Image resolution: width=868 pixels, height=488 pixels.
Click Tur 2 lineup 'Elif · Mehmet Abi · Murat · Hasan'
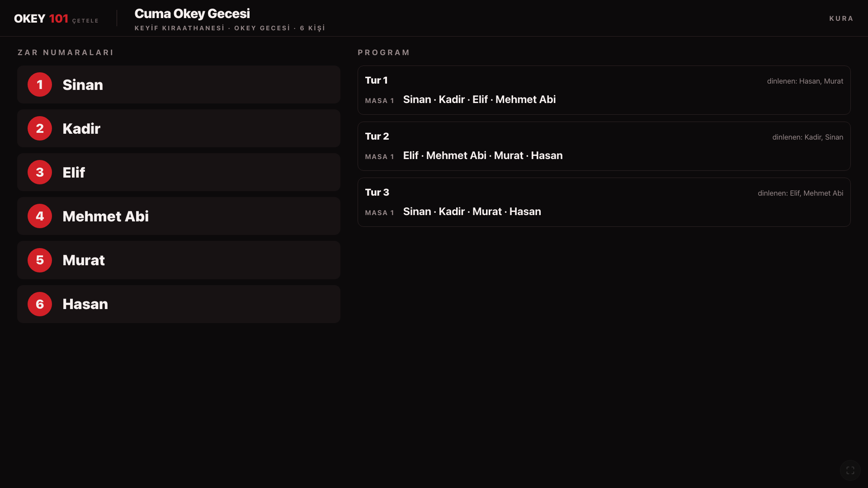tap(483, 155)
